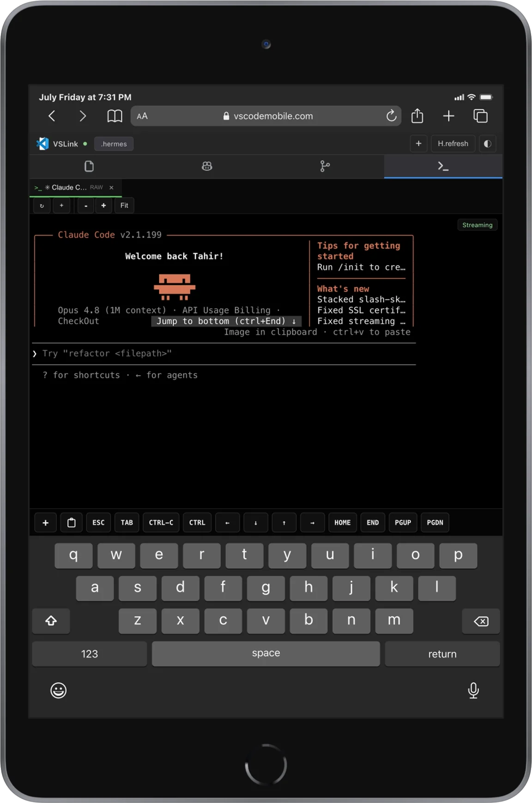Tap the space bar
Viewport: 532px width, 803px height.
tap(266, 653)
